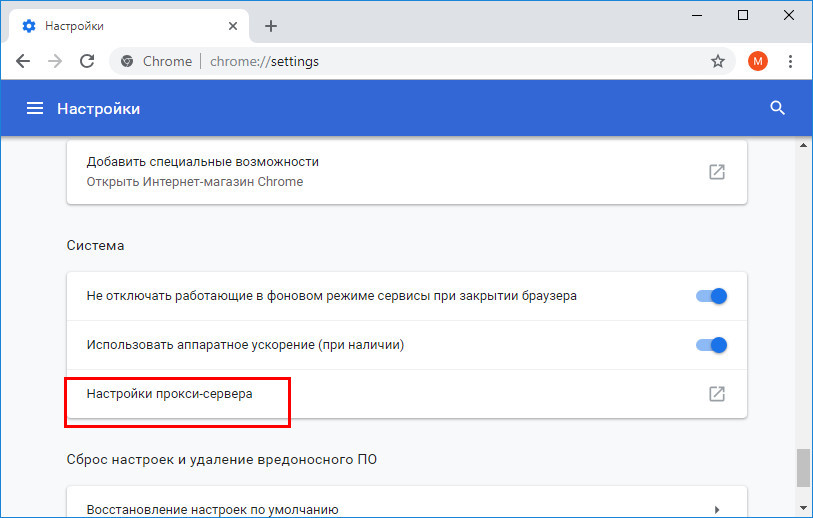Go back with the back arrow
The image size is (813, 518).
pyautogui.click(x=23, y=61)
